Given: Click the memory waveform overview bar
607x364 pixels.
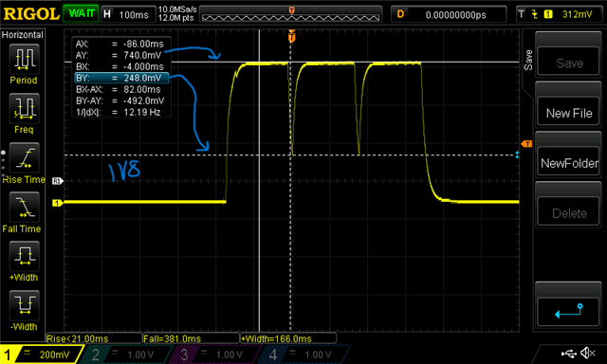Looking at the screenshot, I should (291, 17).
